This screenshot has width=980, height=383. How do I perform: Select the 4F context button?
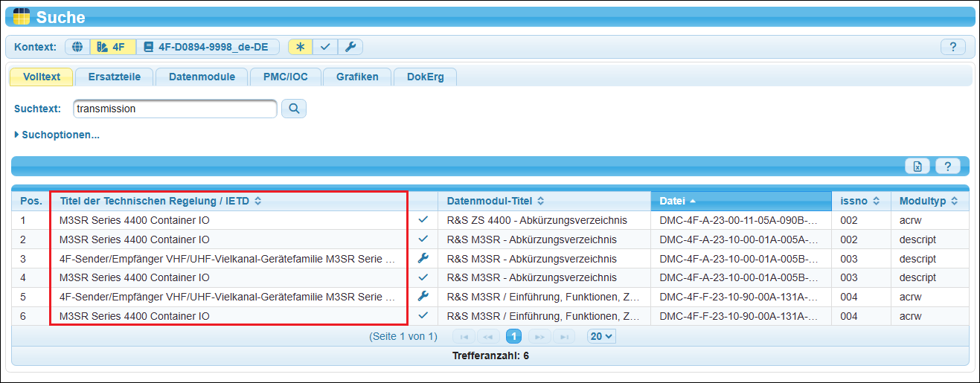point(112,47)
